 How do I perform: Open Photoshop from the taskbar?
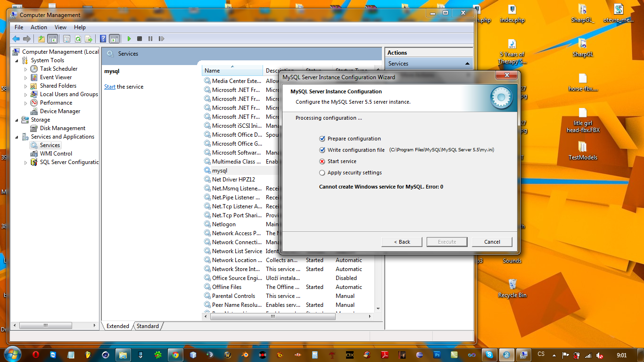coord(437,354)
